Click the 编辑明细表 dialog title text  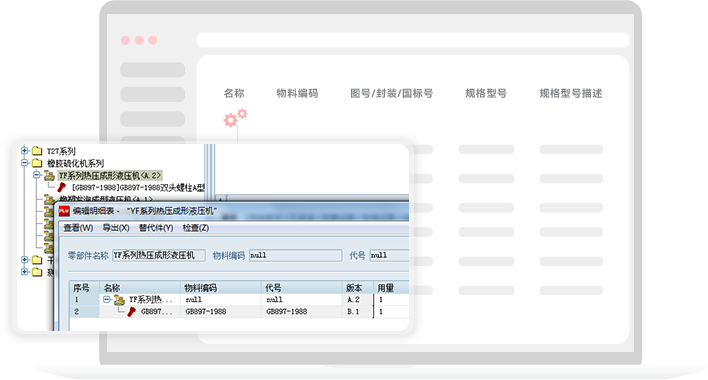(x=145, y=211)
